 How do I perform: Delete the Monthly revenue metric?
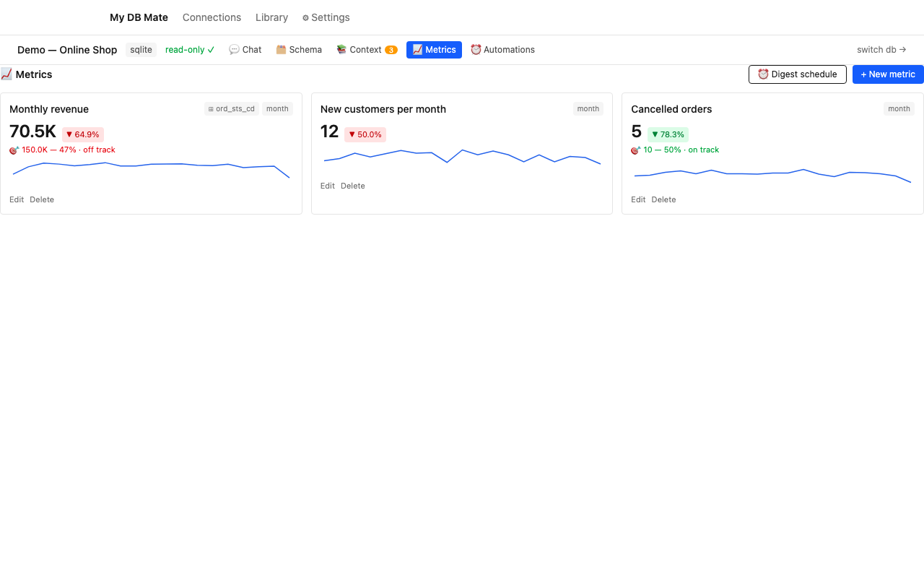(42, 199)
